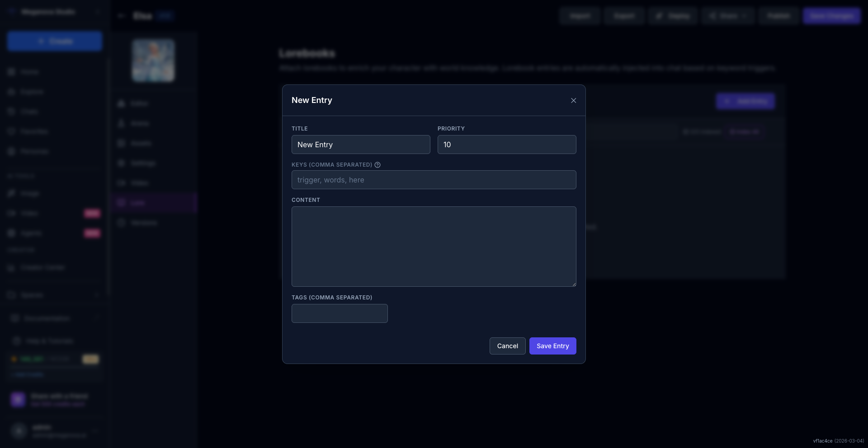Click inside the Content text area
This screenshot has height=448, width=868.
click(x=434, y=246)
